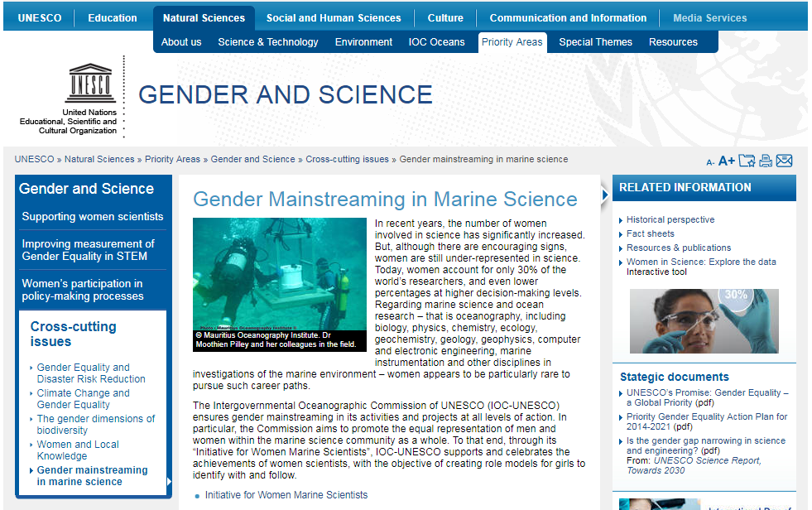Open Priority Gender Equality Action Plan pdf
The image size is (812, 510).
point(707,421)
